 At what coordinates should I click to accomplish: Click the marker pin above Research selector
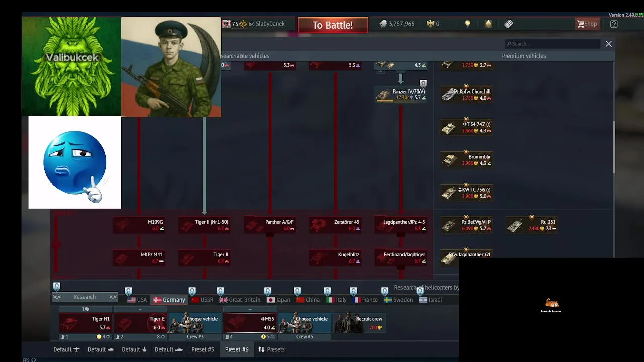pos(57,286)
